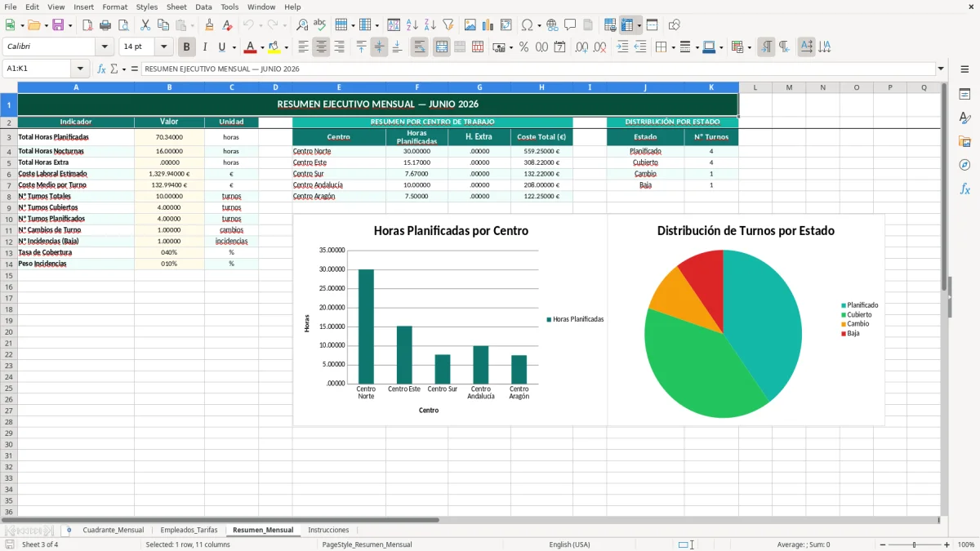Open Font Name dropdown arrow

pos(105,47)
